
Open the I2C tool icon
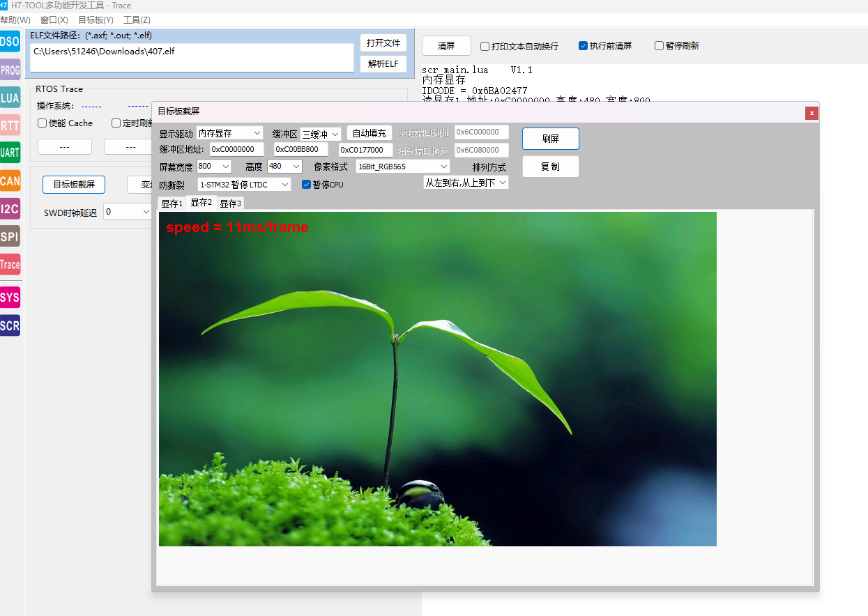point(10,208)
